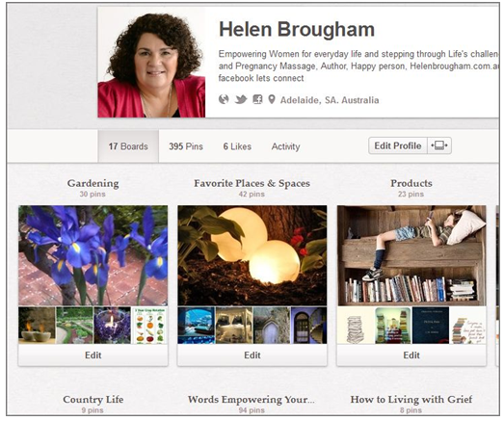Open the Twitter bird icon
The height and width of the screenshot is (421, 504).
[x=241, y=99]
